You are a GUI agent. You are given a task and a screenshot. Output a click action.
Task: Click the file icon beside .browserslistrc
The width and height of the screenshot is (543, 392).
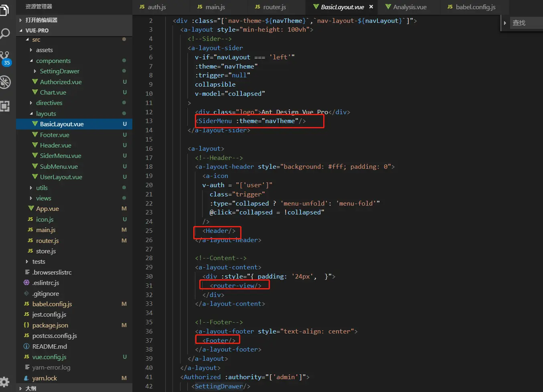click(27, 272)
